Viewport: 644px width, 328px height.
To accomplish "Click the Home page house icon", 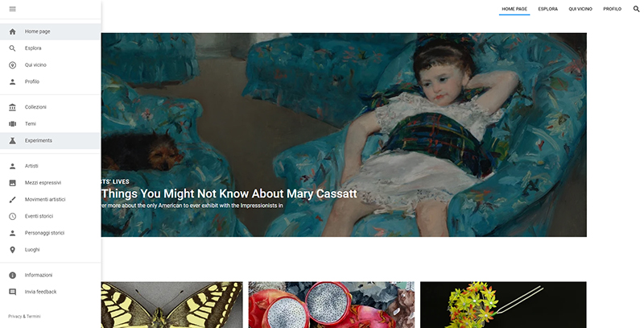I will click(x=12, y=31).
